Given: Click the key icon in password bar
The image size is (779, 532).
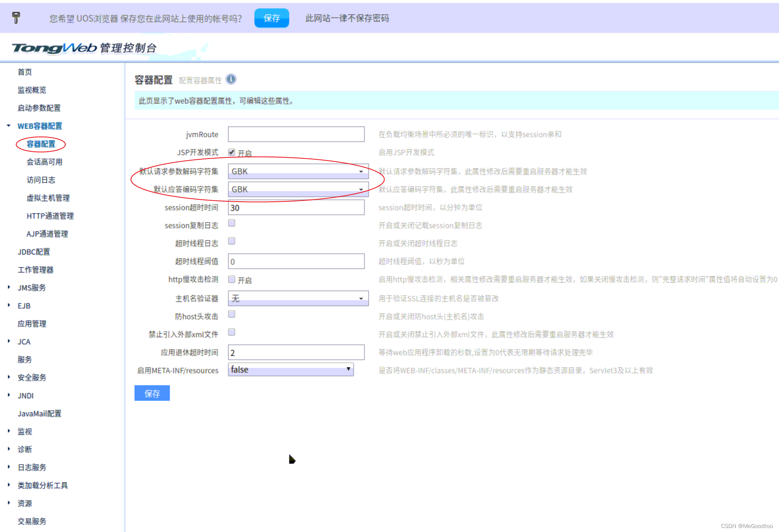Looking at the screenshot, I should click(16, 18).
